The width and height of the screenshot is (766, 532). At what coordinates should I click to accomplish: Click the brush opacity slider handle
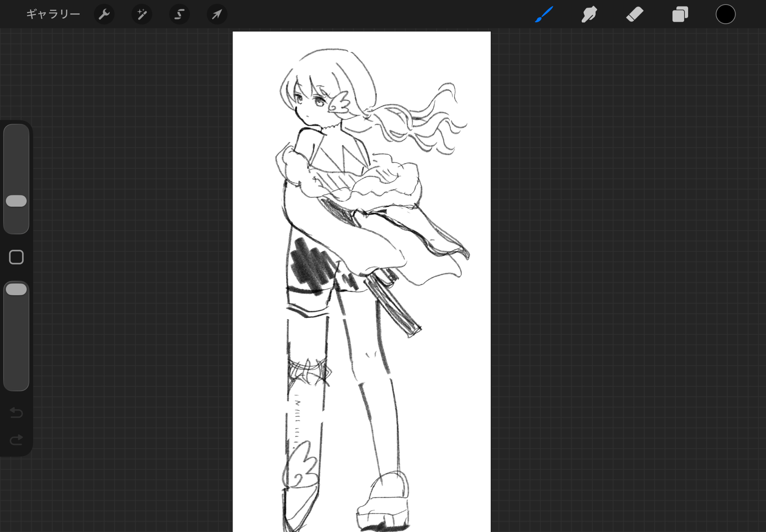16,289
